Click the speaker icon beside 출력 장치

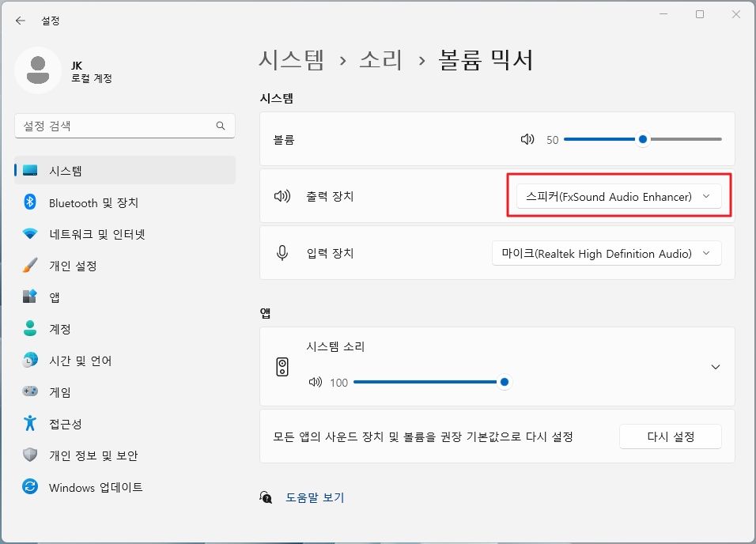[x=282, y=196]
